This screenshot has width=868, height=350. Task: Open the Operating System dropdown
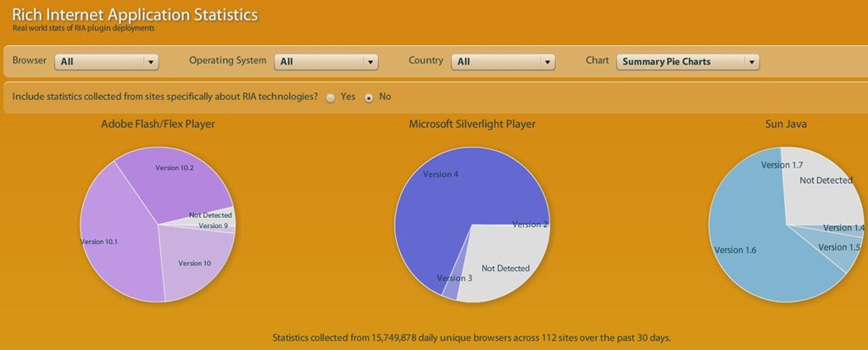(326, 62)
